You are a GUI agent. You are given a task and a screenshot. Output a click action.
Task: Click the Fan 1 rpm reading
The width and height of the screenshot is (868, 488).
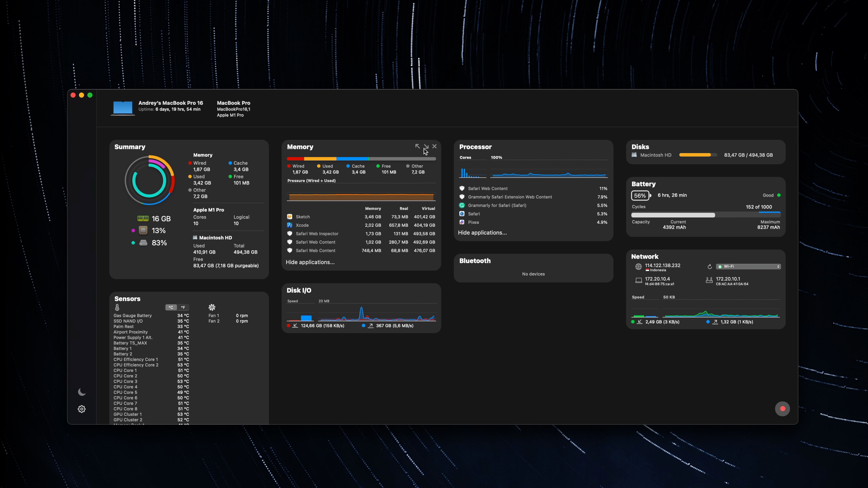(x=242, y=316)
